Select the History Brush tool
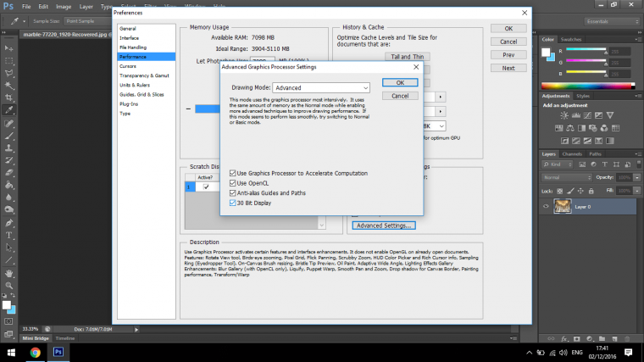The image size is (644, 362). (x=8, y=160)
